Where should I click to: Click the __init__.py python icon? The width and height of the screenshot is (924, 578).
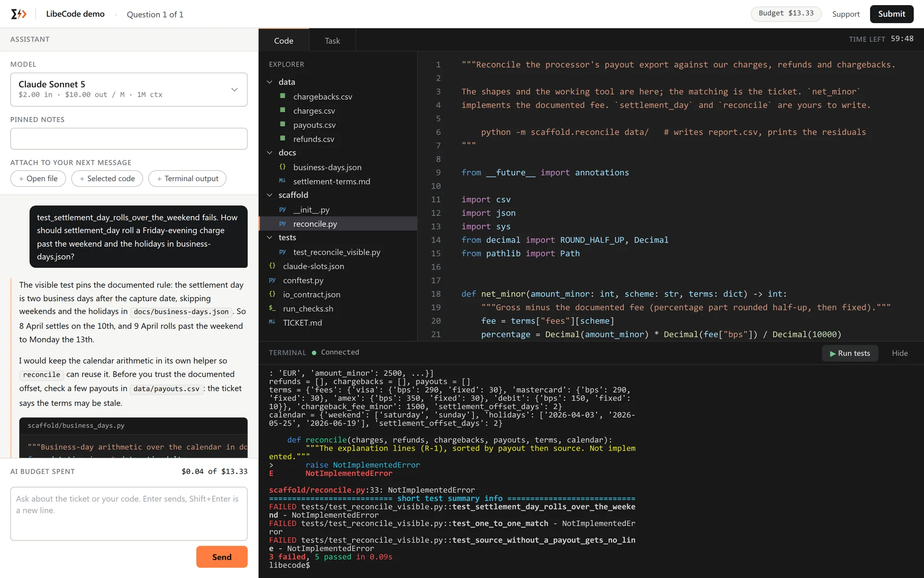283,209
